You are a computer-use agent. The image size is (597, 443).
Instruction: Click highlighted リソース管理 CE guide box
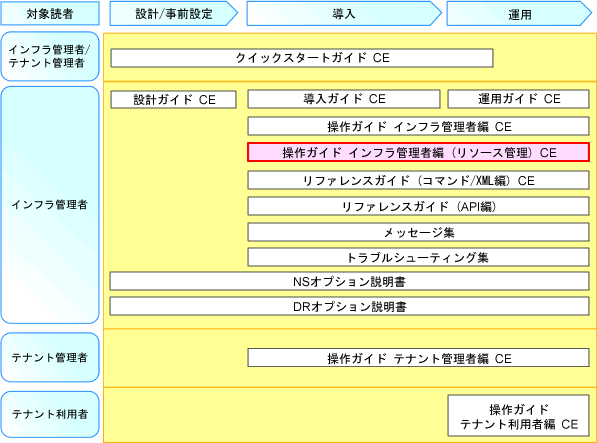tap(418, 152)
